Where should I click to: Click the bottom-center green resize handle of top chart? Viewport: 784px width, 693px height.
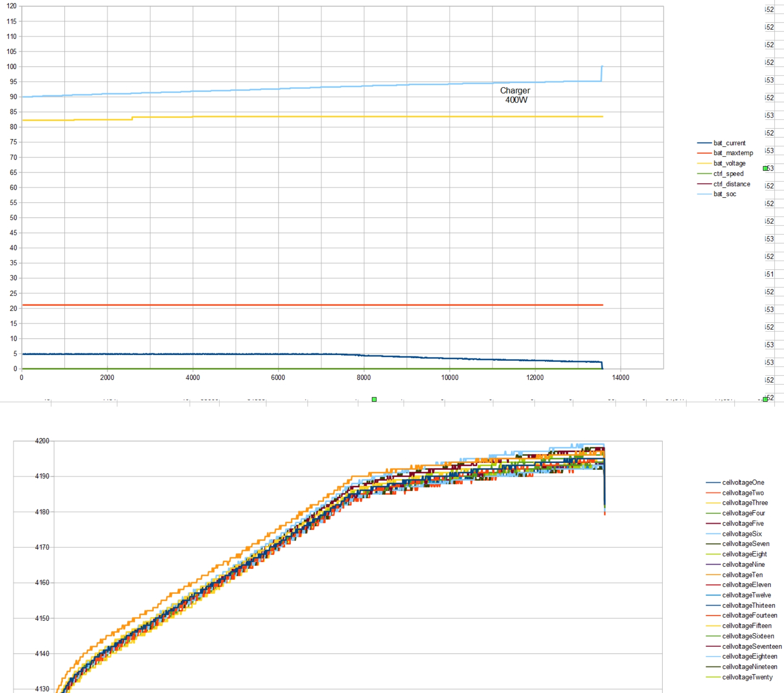point(374,399)
